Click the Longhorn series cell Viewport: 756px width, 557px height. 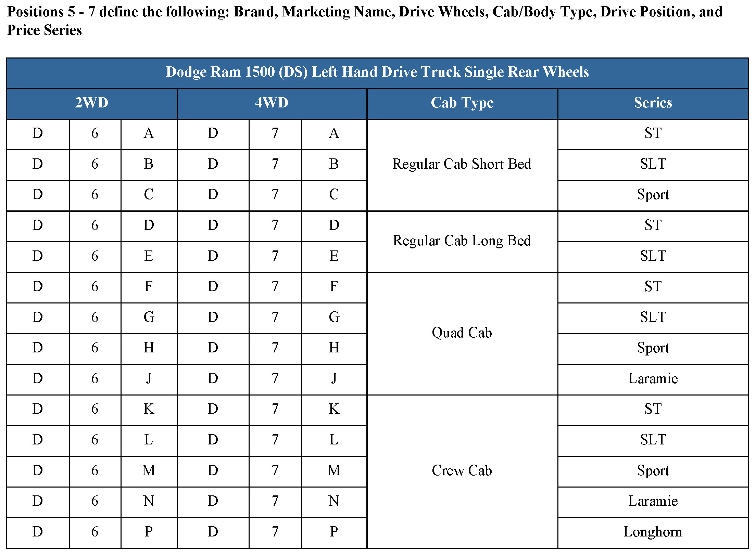(x=653, y=532)
